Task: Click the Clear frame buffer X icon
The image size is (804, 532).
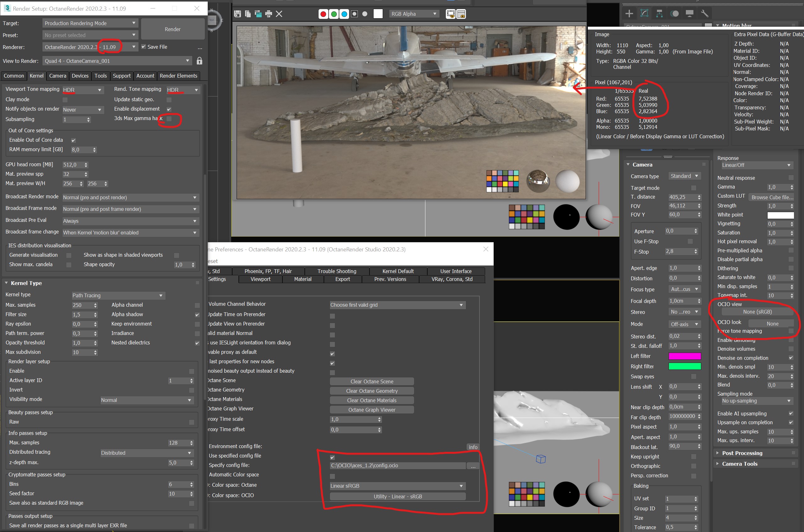Action: tap(279, 14)
